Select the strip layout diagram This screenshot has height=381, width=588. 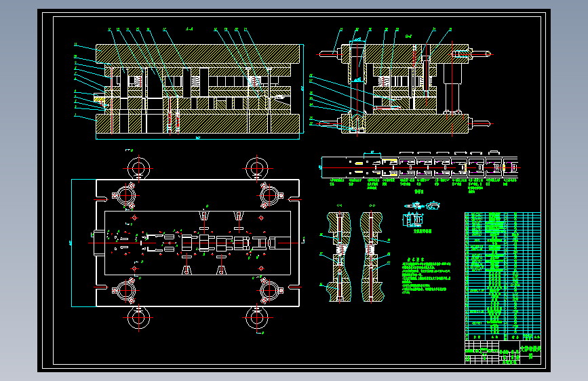419,167
